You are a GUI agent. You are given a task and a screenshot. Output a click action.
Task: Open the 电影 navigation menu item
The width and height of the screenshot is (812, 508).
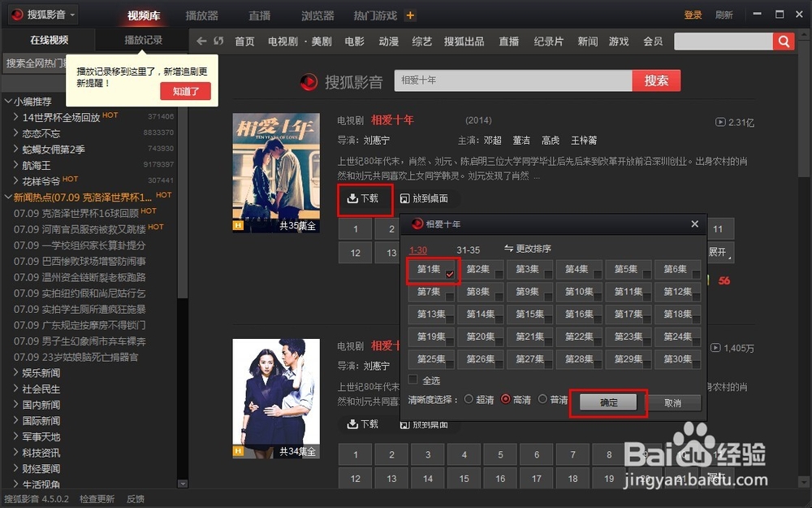click(x=355, y=41)
